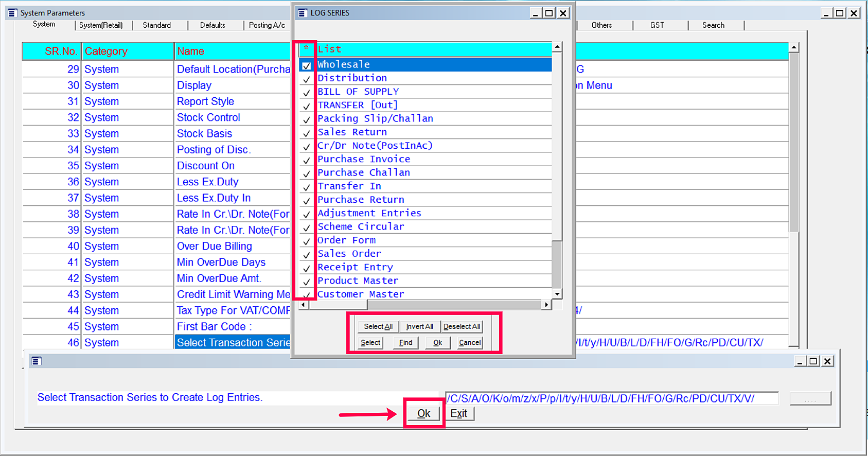Click left arrow of LOG SERIES horizontal scrollbar
868x456 pixels.
[x=304, y=305]
